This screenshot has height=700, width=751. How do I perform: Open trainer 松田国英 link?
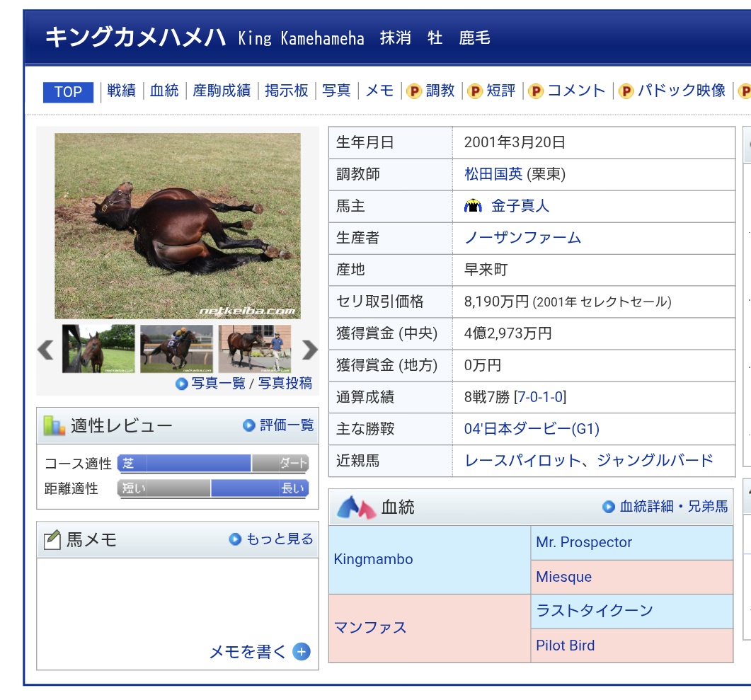tap(493, 174)
